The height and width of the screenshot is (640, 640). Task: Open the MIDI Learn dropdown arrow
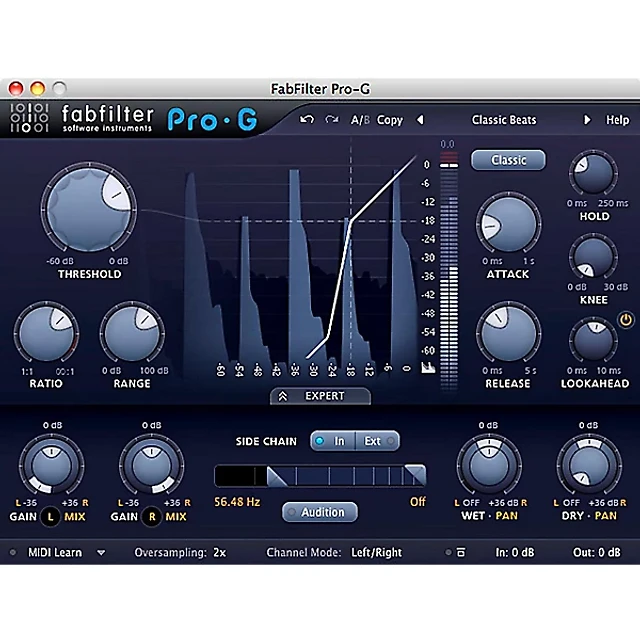(x=101, y=552)
